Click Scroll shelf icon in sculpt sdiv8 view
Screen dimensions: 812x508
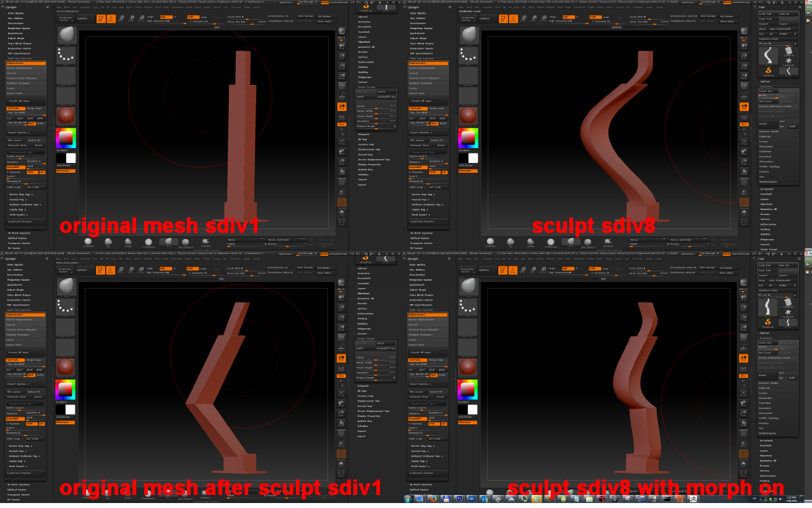point(744,46)
